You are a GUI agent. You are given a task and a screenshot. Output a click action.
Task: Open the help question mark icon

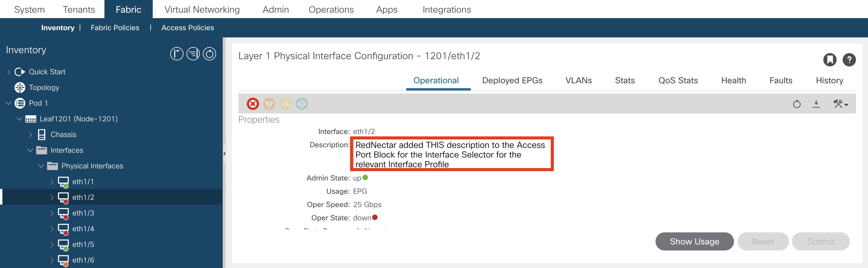click(849, 60)
